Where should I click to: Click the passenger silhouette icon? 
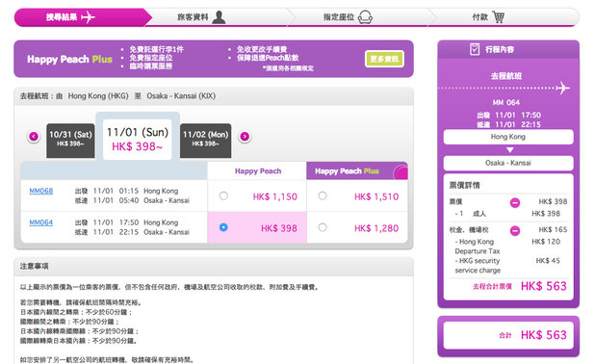click(219, 17)
